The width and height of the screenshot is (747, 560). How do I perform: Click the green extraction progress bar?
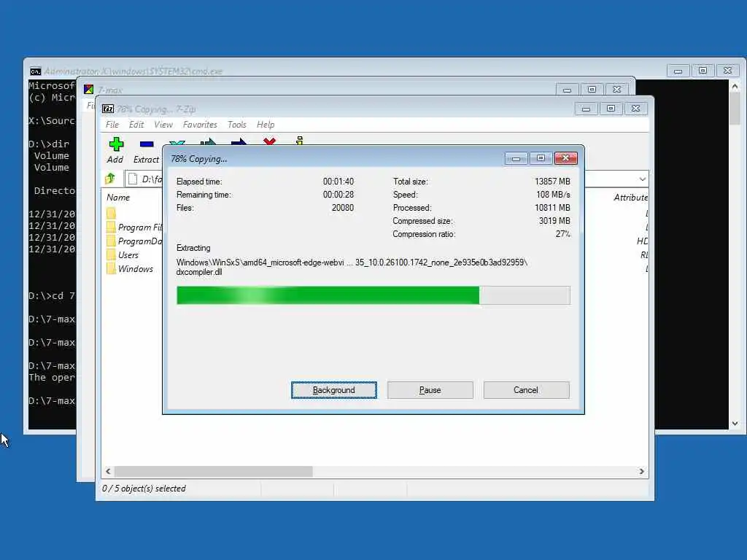pos(373,295)
